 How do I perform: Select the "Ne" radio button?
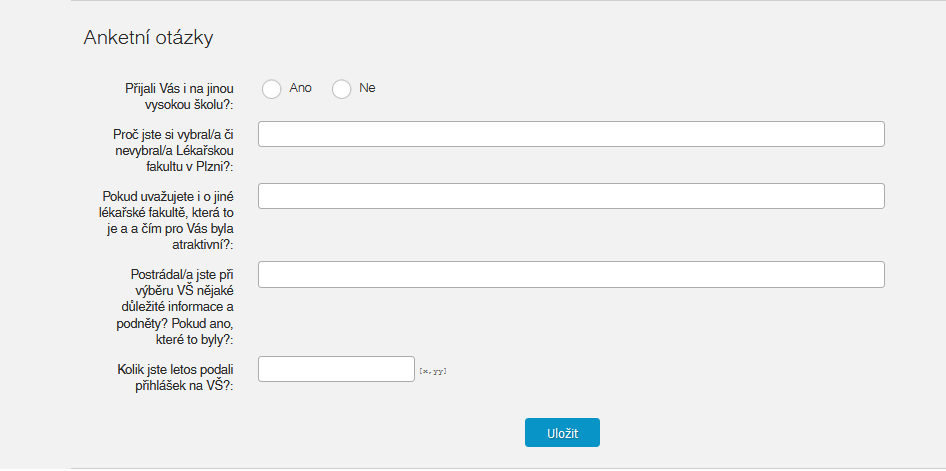pos(342,89)
